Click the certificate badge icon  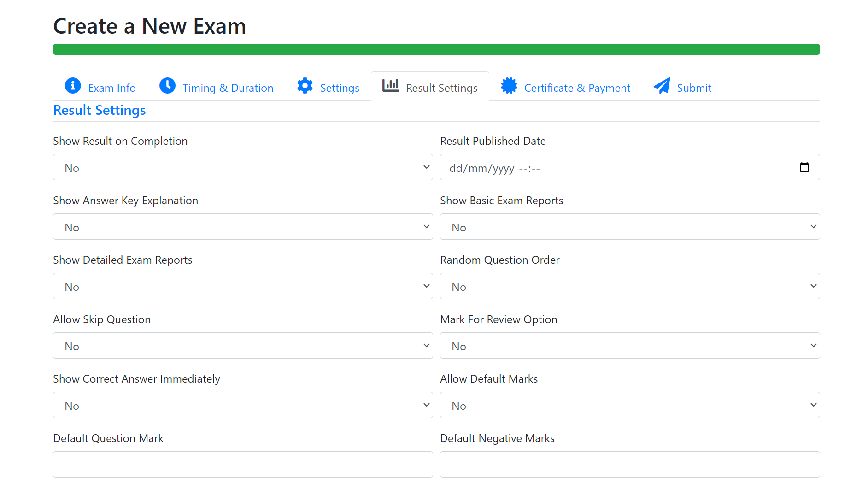pyautogui.click(x=509, y=86)
